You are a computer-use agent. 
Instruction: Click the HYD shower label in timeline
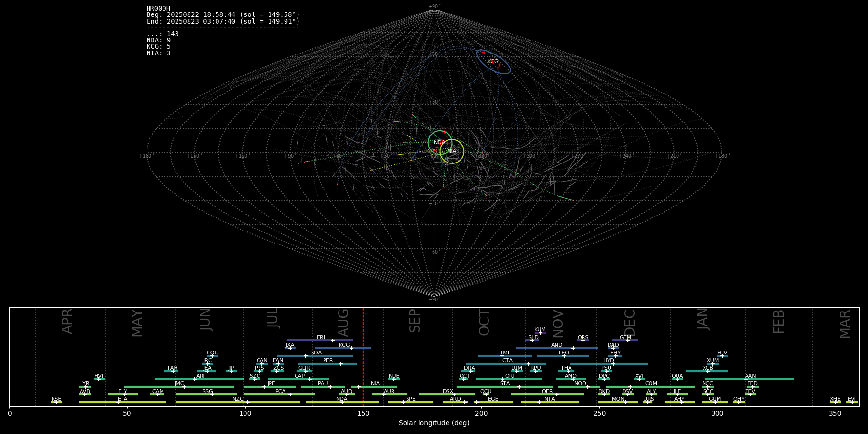point(609,361)
